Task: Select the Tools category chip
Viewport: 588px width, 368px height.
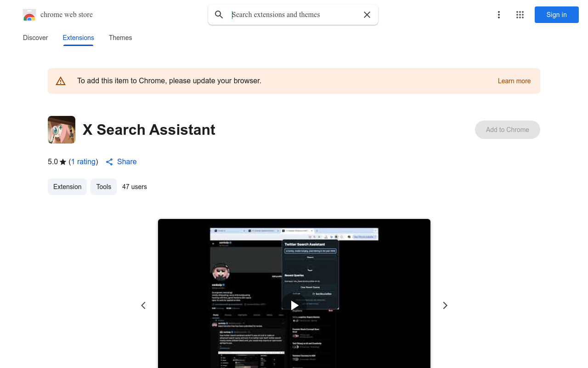Action: [x=104, y=187]
